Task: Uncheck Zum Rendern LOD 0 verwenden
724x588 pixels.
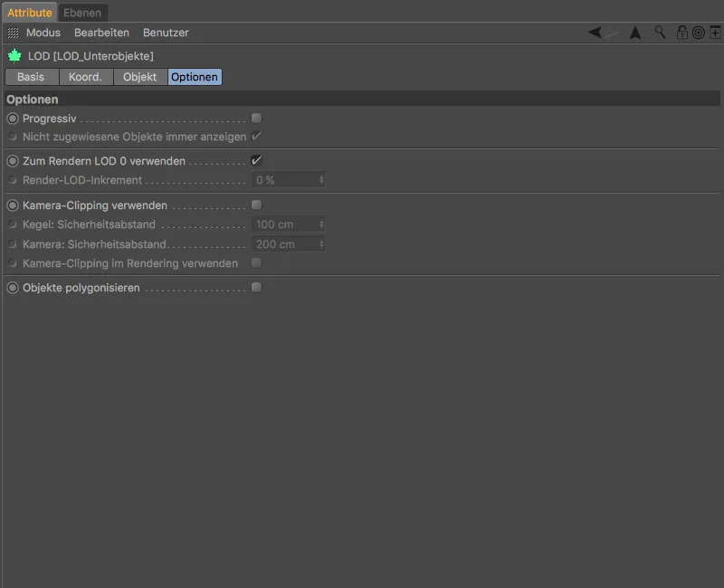Action: point(257,161)
